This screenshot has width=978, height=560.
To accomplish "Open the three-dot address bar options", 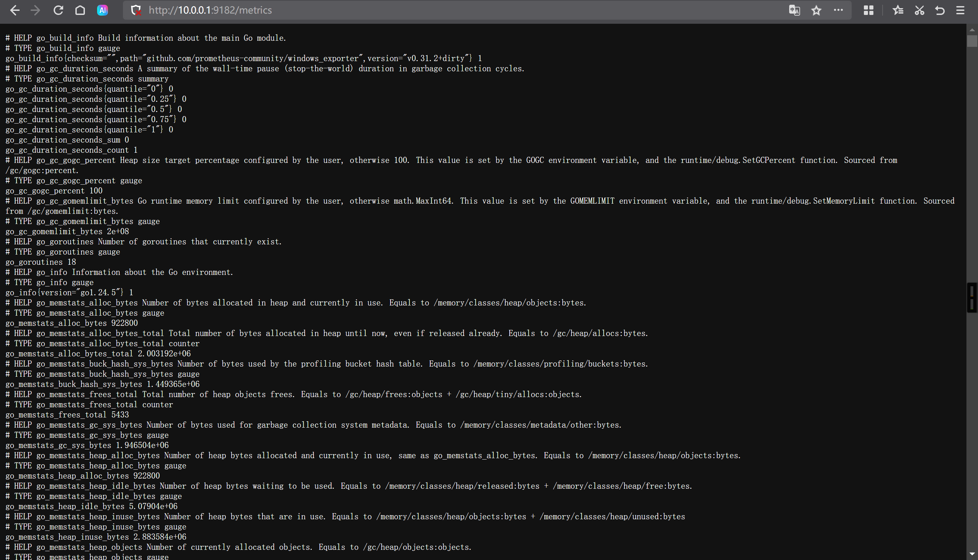I will [x=838, y=11].
